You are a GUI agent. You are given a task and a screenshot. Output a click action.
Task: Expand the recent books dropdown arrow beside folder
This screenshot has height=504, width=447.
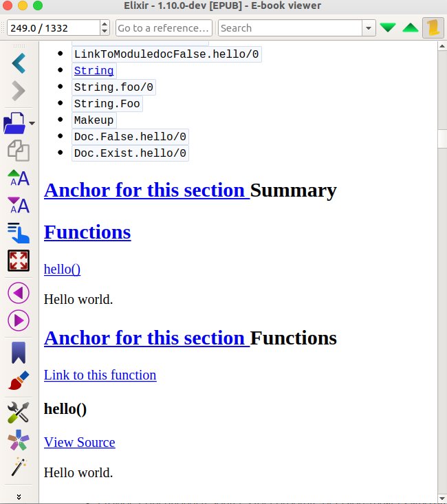tap(32, 123)
